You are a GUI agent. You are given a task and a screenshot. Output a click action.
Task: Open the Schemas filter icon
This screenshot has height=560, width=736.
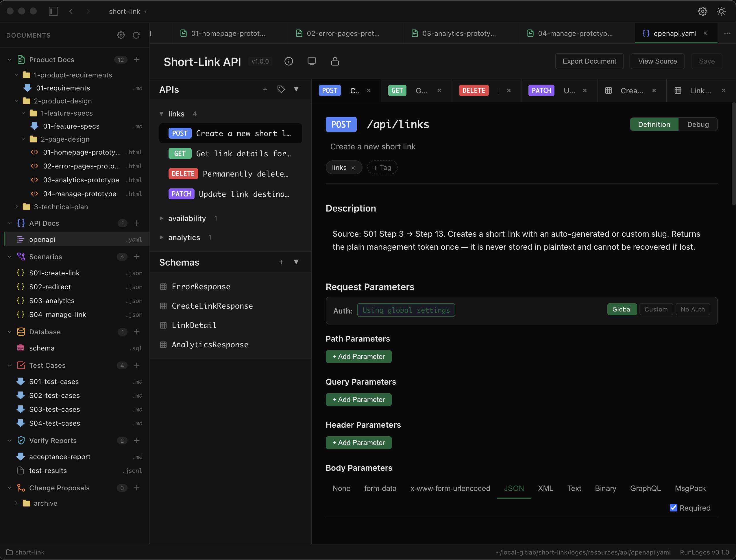point(296,262)
